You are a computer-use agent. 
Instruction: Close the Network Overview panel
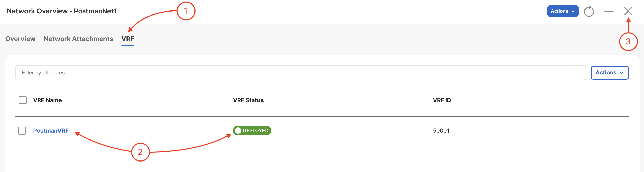(x=628, y=11)
